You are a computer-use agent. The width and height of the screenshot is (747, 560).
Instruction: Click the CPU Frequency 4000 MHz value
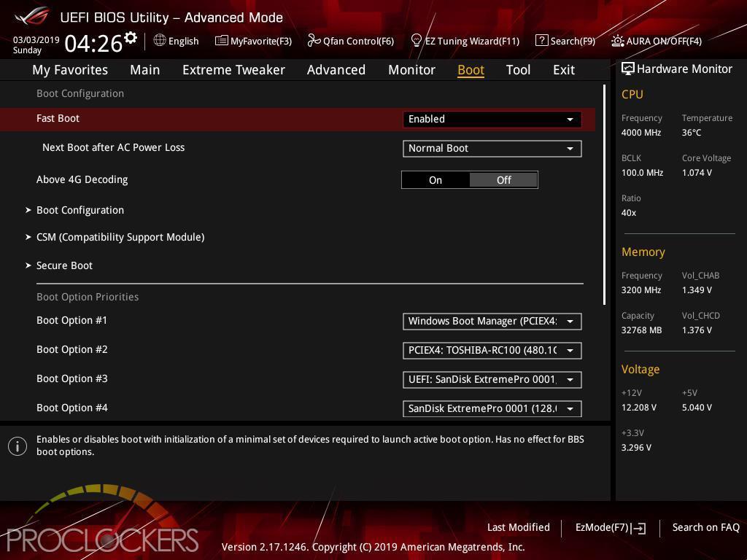[640, 133]
